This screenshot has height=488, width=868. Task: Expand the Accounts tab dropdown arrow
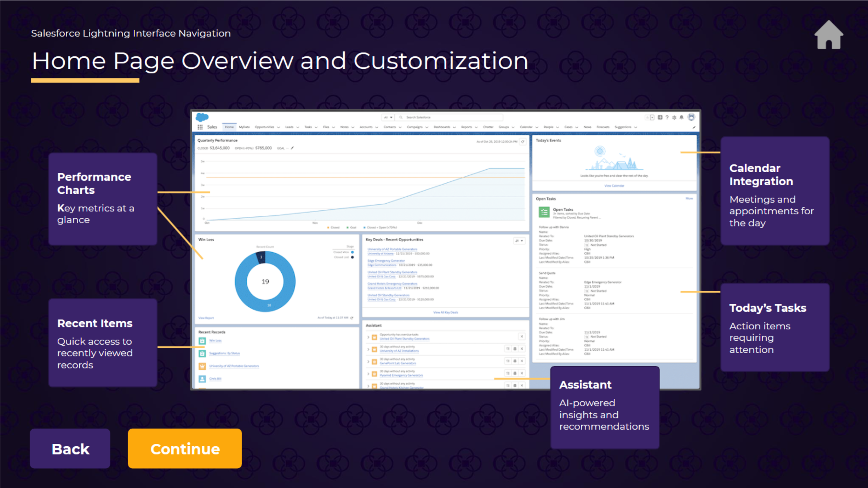coord(377,128)
